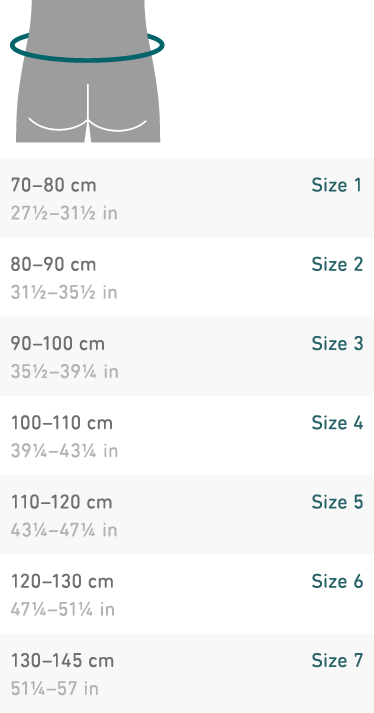
Task: Click the 39¼–43¼ in inch range
Action: click(64, 451)
